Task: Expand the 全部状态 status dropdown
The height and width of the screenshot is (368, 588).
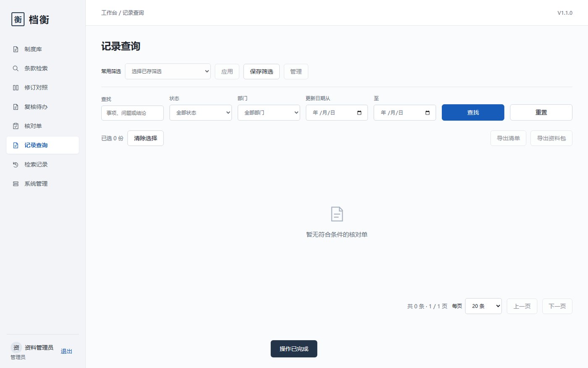Action: pos(200,113)
